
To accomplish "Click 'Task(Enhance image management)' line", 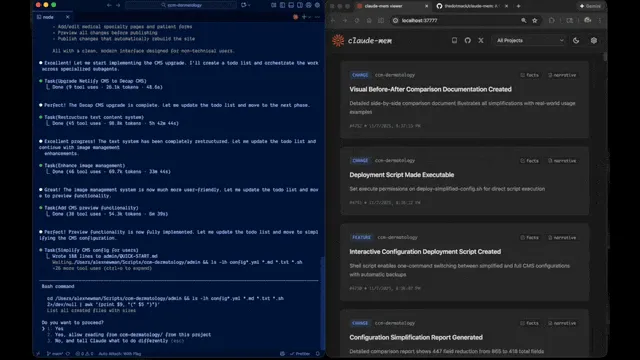I will [x=84, y=165].
